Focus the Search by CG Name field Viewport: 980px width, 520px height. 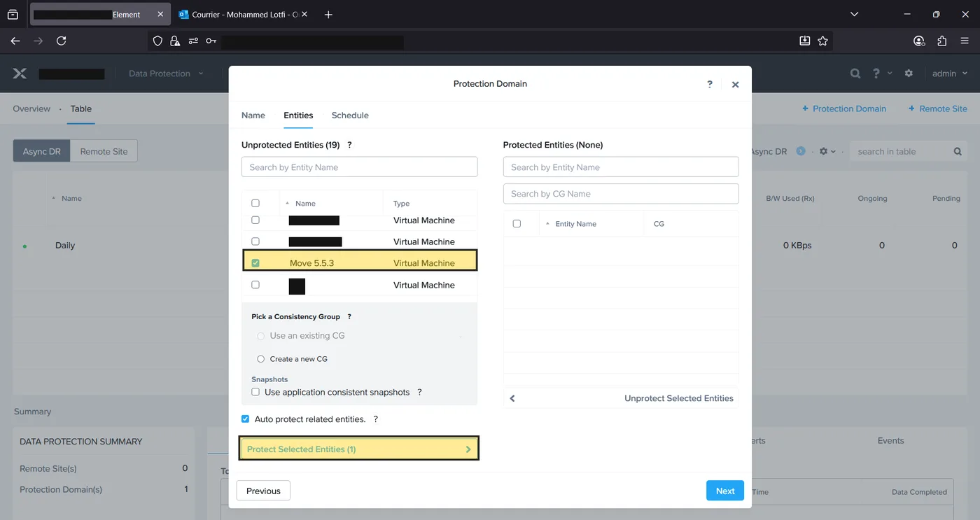pyautogui.click(x=621, y=194)
